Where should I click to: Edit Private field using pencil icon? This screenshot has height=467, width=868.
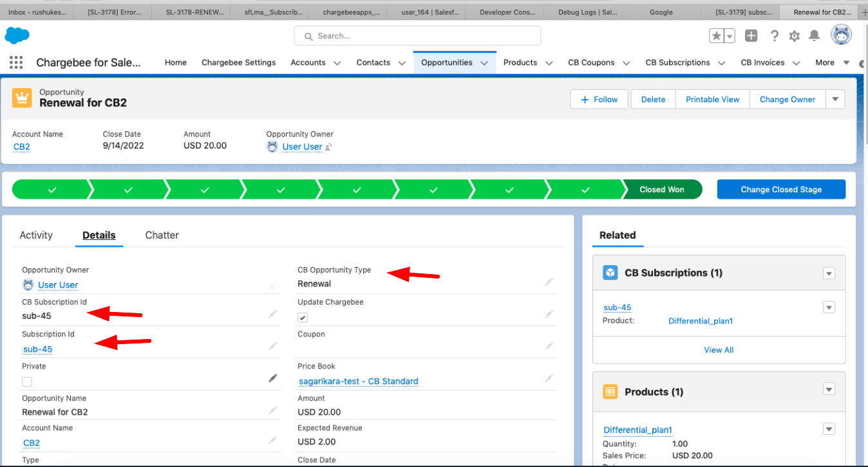(273, 378)
